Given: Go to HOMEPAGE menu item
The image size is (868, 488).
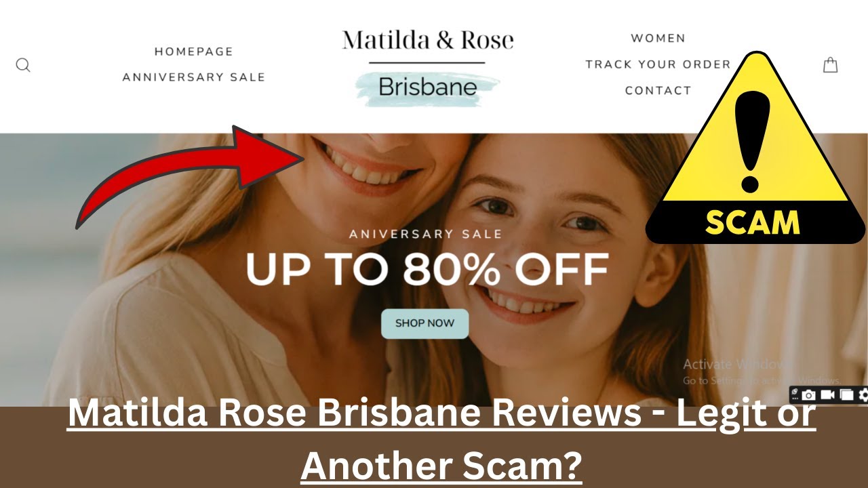Looking at the screenshot, I should pyautogui.click(x=193, y=52).
